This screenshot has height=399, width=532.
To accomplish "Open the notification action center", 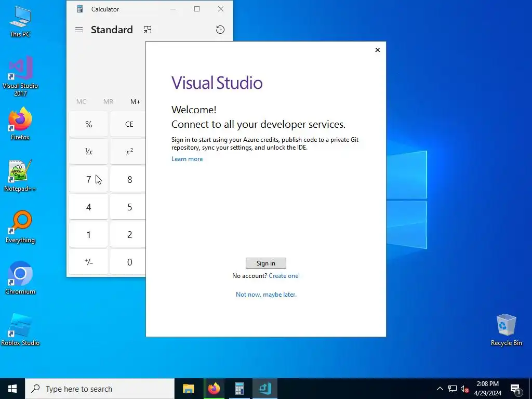I will tap(515, 389).
